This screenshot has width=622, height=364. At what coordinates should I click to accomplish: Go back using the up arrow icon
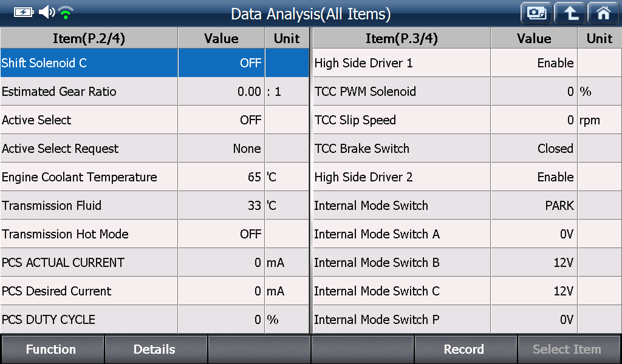[570, 13]
